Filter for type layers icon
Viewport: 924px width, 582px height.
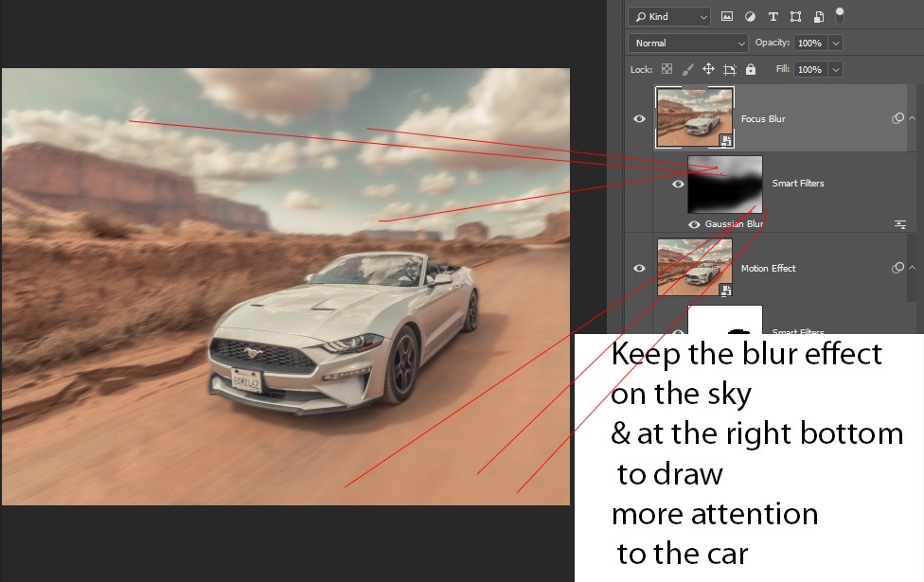(x=773, y=17)
